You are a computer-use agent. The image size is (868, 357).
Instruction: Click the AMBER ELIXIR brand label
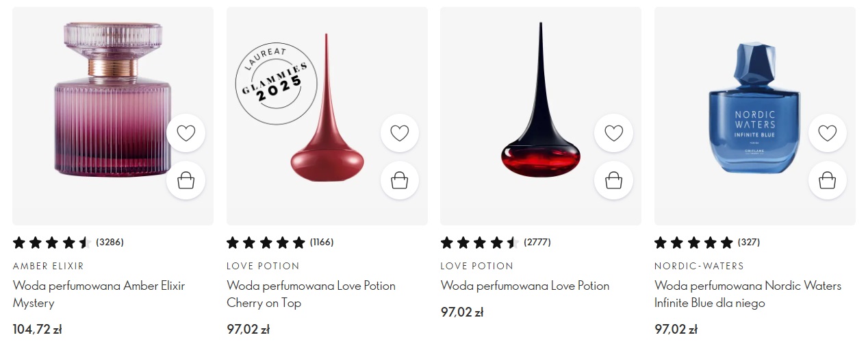click(49, 266)
